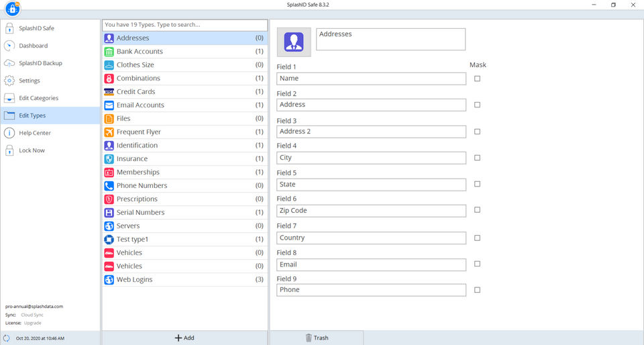
Task: Click the Files document icon
Action: [109, 119]
